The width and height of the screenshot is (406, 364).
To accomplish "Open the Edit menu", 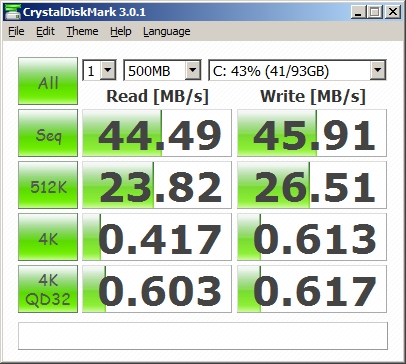I will [45, 31].
